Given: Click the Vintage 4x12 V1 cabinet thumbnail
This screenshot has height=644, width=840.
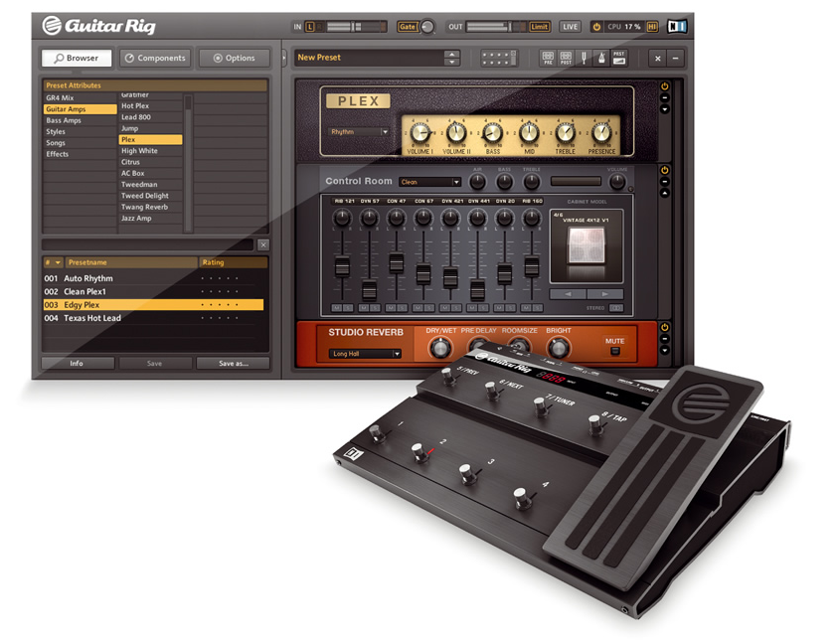Looking at the screenshot, I should pyautogui.click(x=587, y=245).
